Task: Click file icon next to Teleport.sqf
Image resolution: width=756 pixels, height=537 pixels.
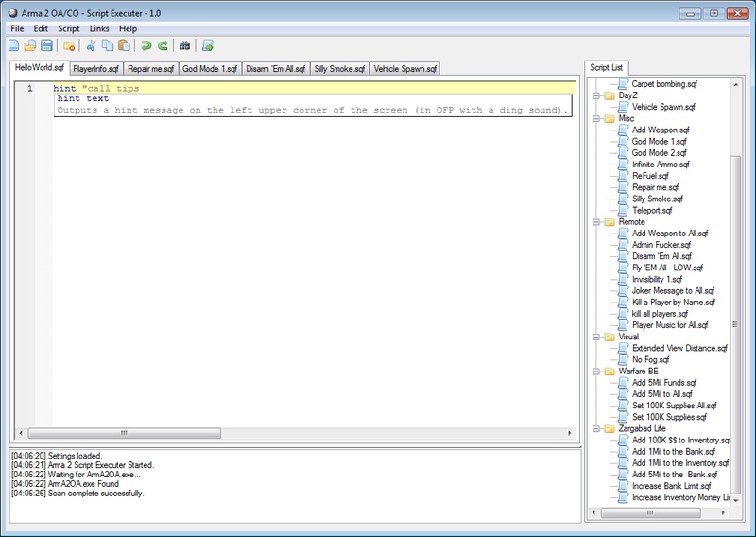Action: (x=624, y=211)
